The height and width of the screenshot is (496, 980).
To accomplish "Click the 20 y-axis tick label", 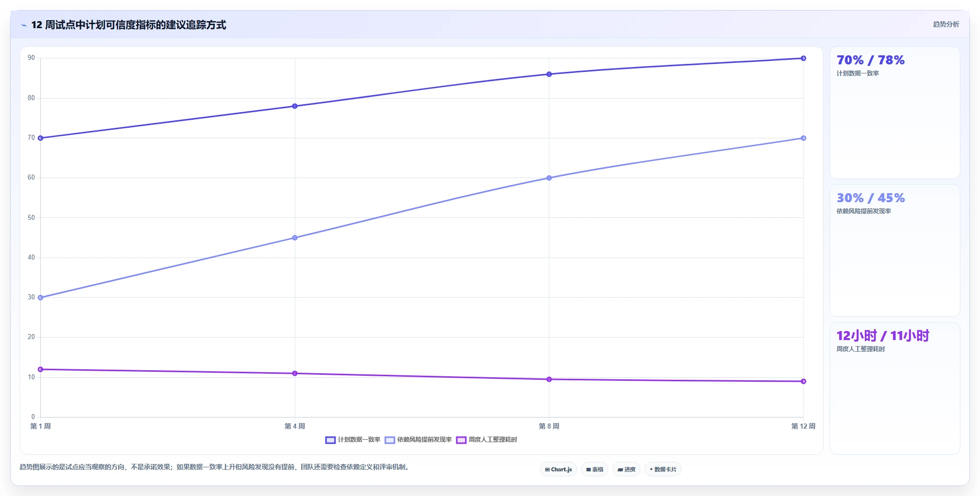I will [31, 337].
